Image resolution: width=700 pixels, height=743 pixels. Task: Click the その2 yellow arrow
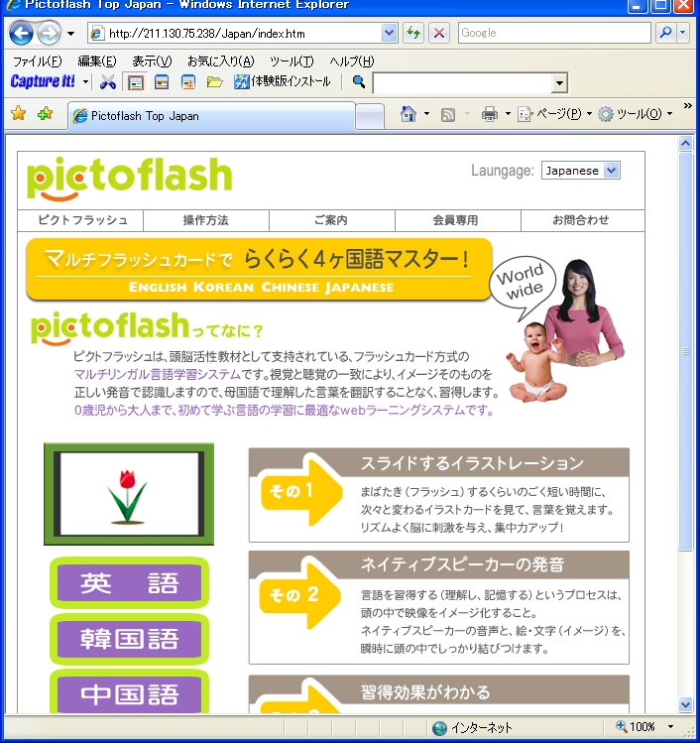(x=300, y=595)
